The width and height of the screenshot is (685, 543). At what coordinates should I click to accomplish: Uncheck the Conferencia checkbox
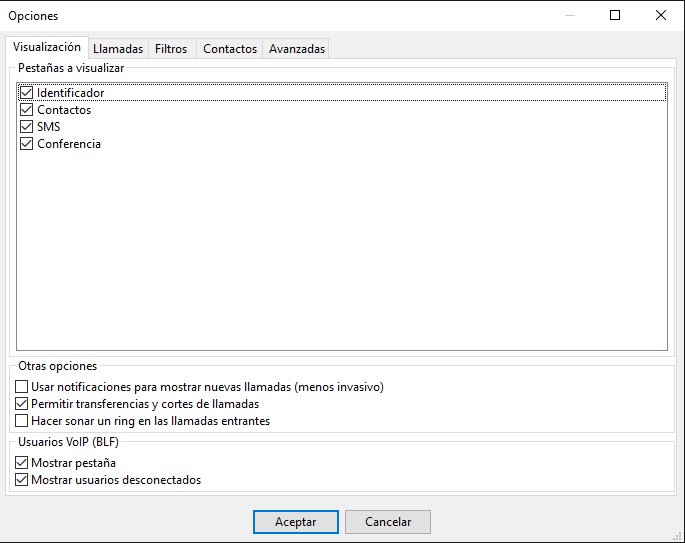pyautogui.click(x=27, y=144)
